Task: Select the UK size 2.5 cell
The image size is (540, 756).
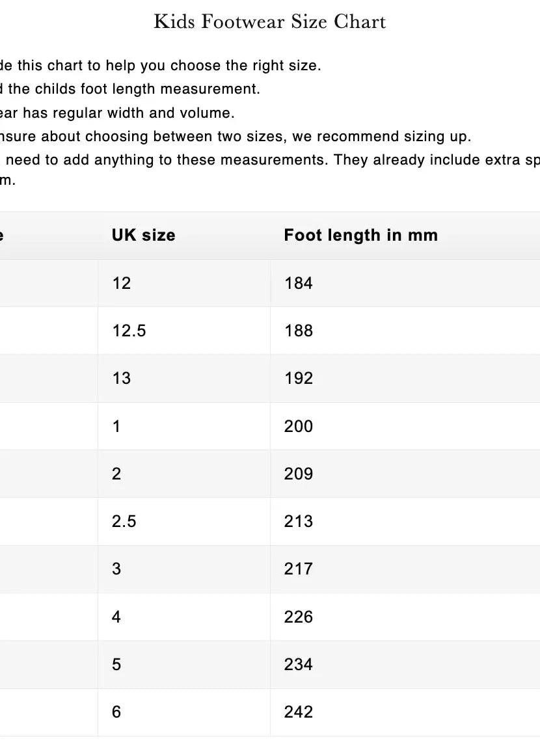Action: point(124,521)
